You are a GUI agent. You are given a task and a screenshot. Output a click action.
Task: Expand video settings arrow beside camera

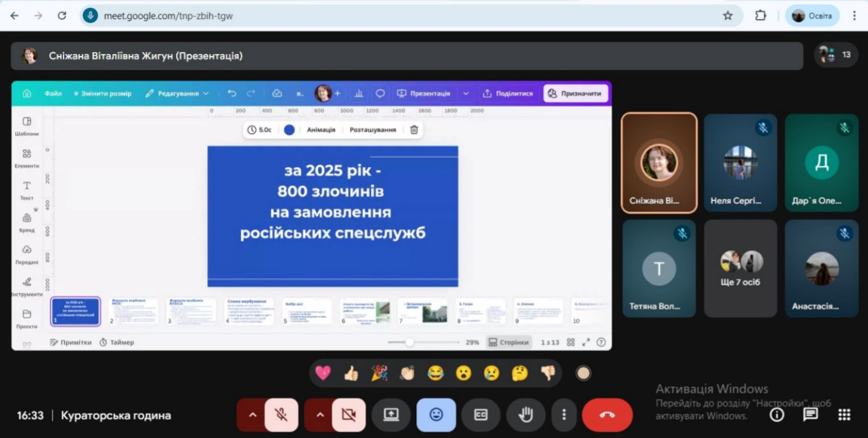click(320, 415)
